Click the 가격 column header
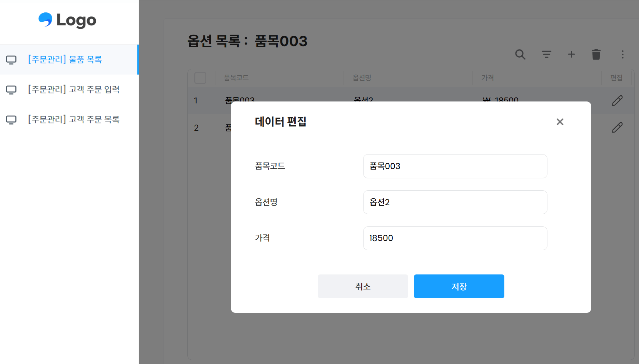The width and height of the screenshot is (639, 364). point(487,78)
